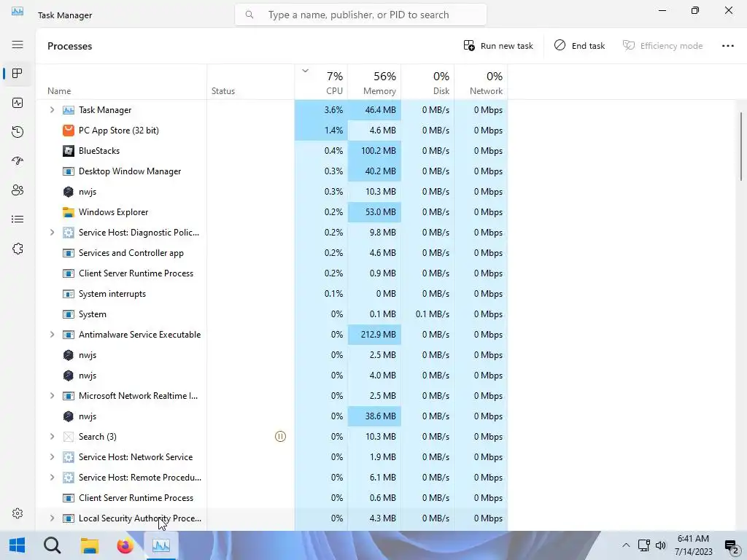
Task: Open the Startup apps sidebar tab
Action: pyautogui.click(x=18, y=161)
